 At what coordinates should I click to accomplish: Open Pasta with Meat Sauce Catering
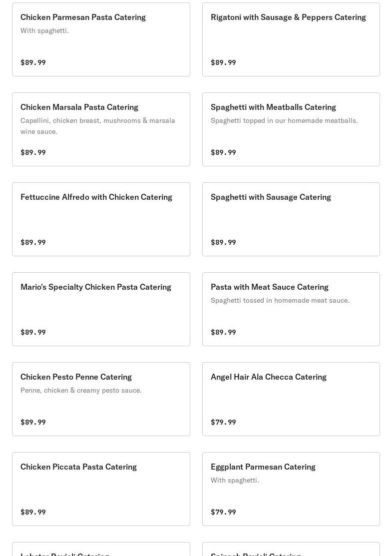pyautogui.click(x=291, y=309)
